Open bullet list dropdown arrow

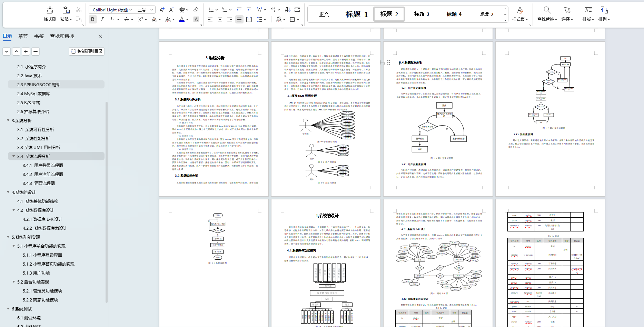[x=216, y=10]
